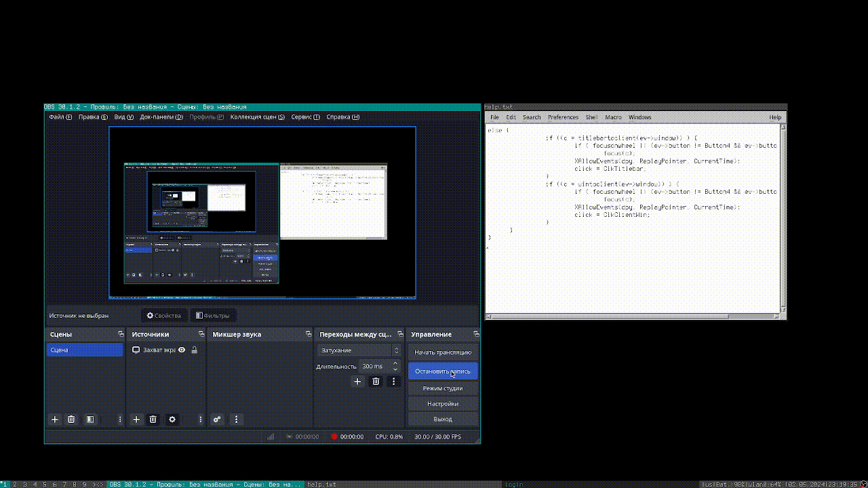The width and height of the screenshot is (868, 488).
Task: Click the screen capture monitor icon
Action: [136, 350]
